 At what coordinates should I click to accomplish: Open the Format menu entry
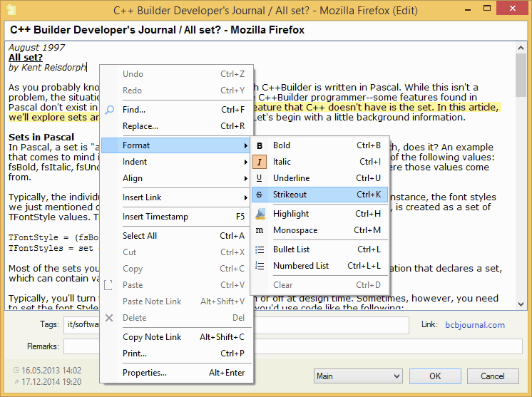coord(177,145)
